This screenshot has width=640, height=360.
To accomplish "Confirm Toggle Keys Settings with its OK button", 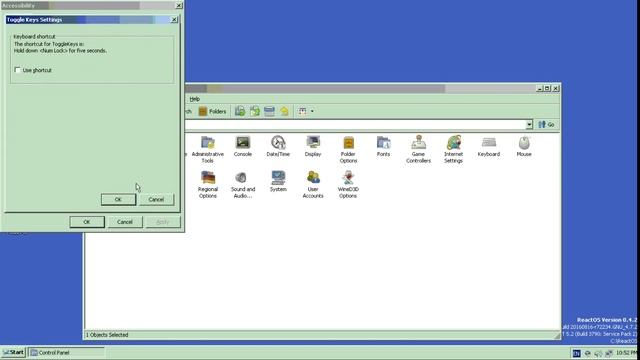I will click(118, 200).
